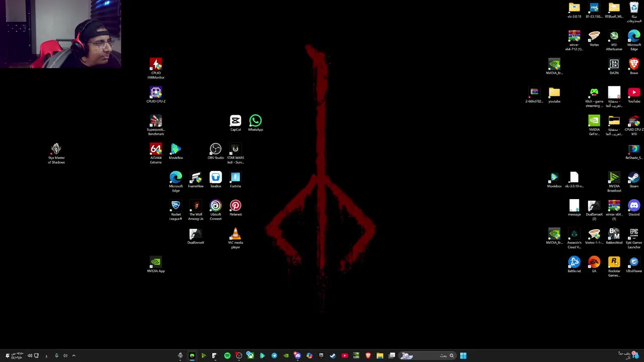Select the NVIDIA Broadcast desktop icon
Image resolution: width=644 pixels, height=362 pixels.
(x=614, y=182)
